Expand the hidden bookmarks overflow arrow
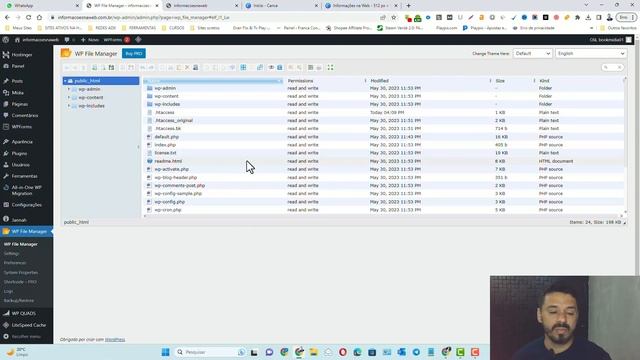The height and width of the screenshot is (360, 640). 591,28
